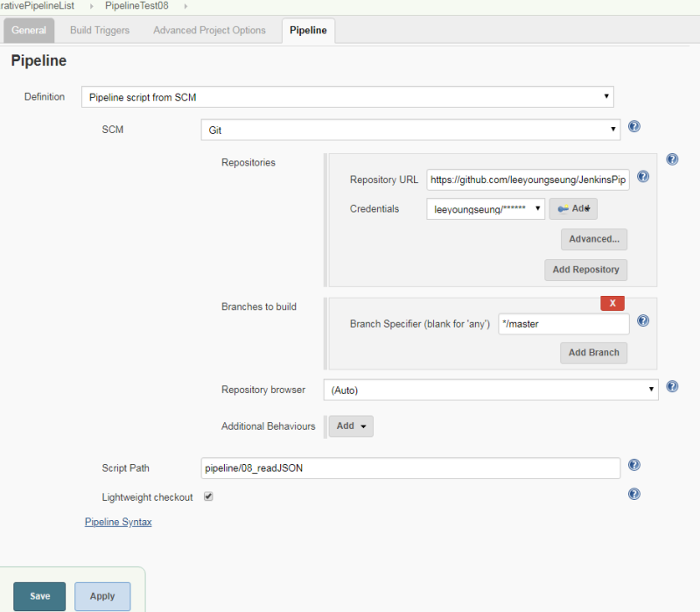700x612 pixels.
Task: Open help for Repository browser
Action: 671,388
